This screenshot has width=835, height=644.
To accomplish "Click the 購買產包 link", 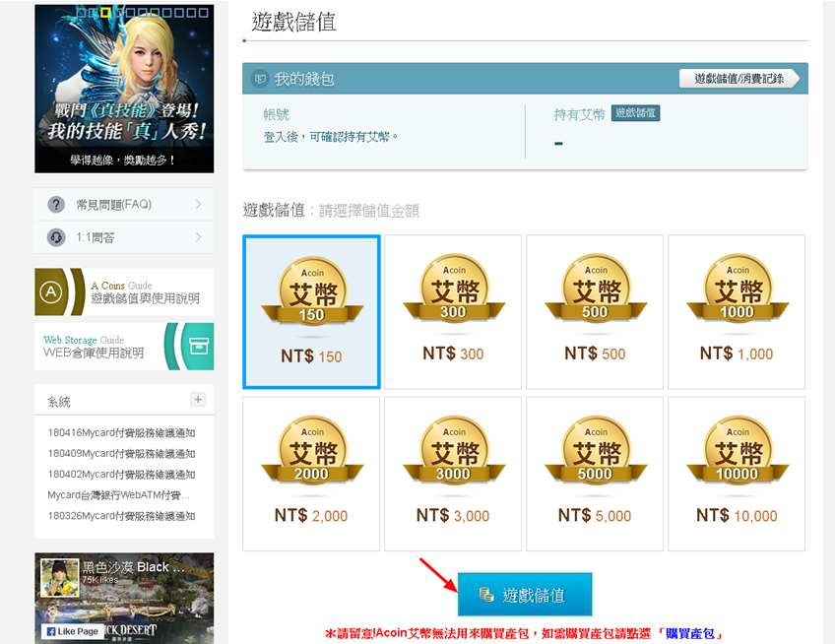I will (x=694, y=633).
